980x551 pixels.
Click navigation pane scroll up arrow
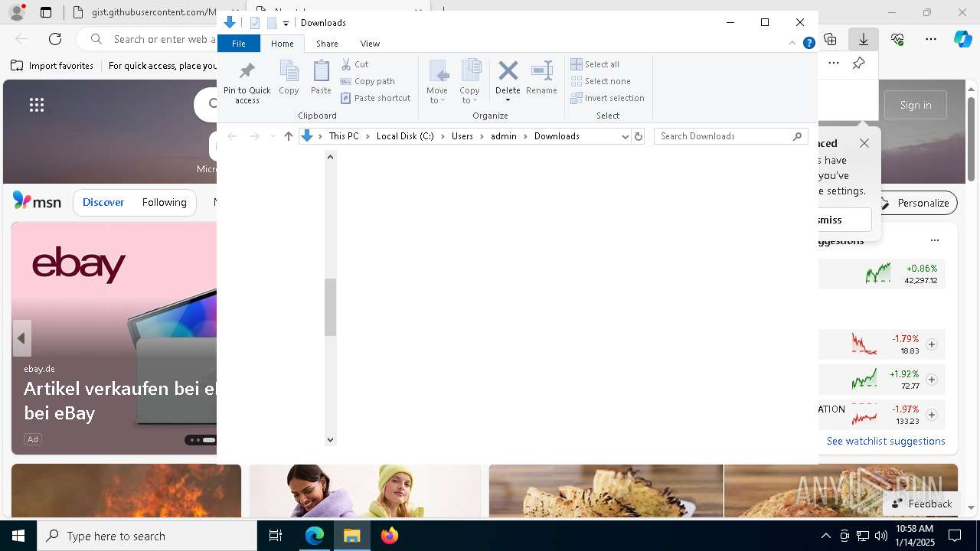pyautogui.click(x=330, y=157)
